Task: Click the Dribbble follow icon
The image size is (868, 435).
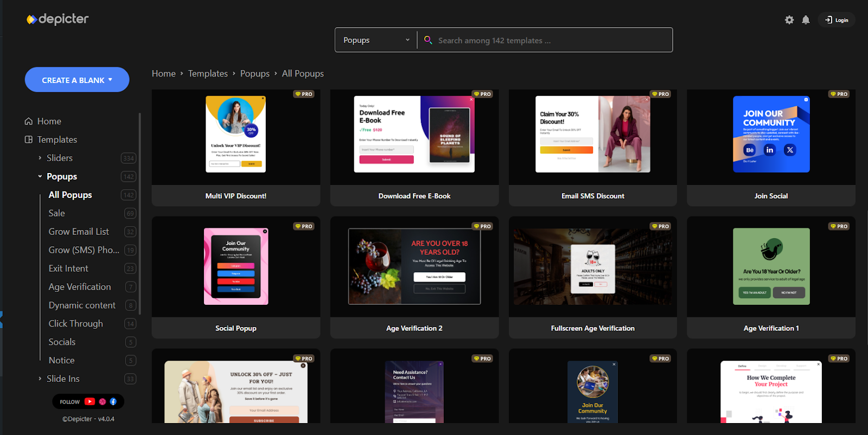Action: click(x=102, y=402)
